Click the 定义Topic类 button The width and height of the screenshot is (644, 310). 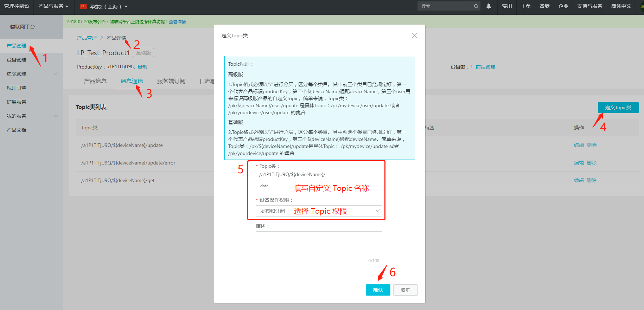tap(618, 108)
